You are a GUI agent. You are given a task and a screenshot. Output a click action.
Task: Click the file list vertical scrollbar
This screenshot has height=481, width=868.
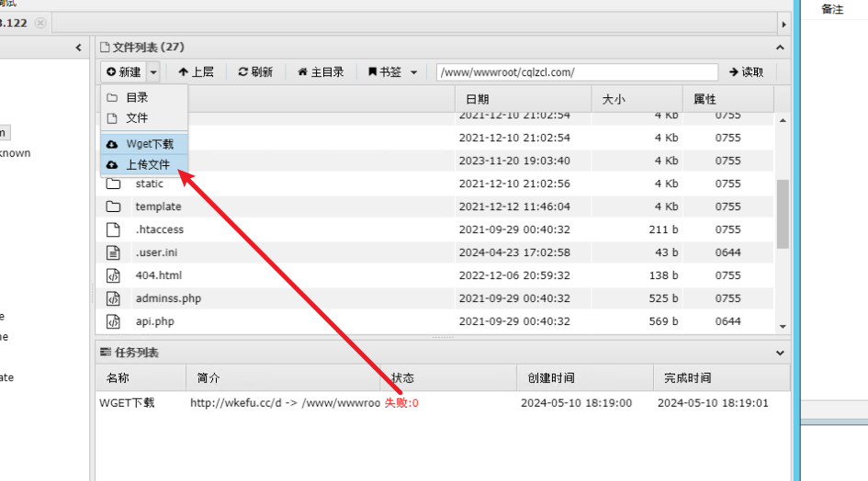(x=783, y=213)
